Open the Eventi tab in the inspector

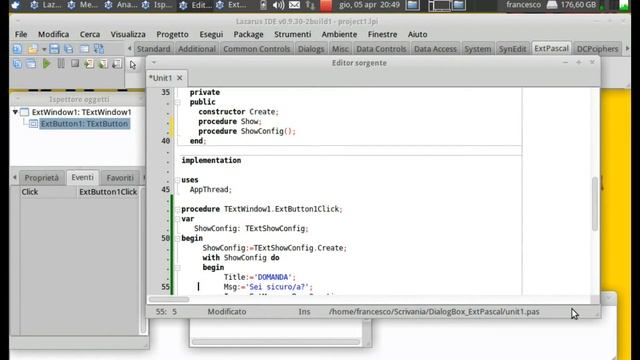(82, 177)
